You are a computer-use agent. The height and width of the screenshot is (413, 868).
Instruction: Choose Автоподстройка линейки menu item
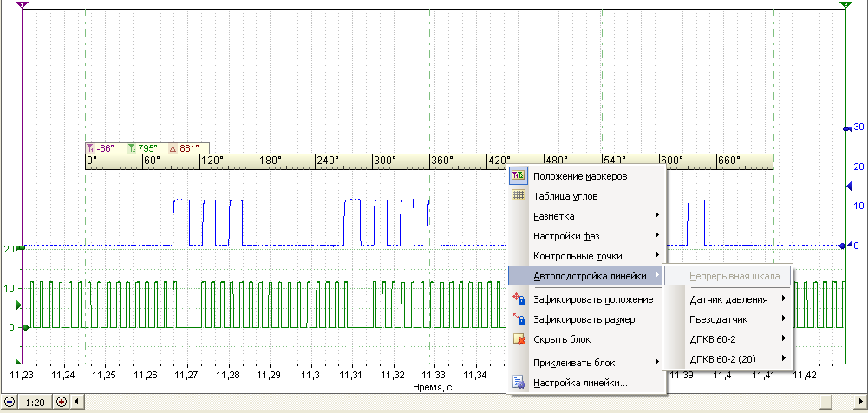[x=586, y=275]
